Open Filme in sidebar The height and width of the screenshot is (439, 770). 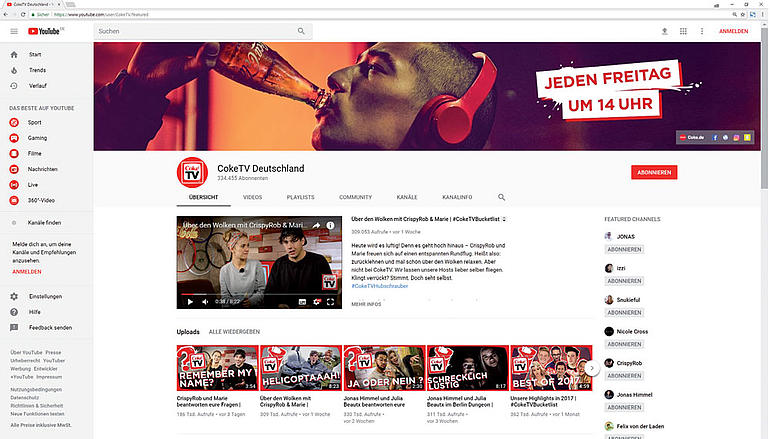34,153
